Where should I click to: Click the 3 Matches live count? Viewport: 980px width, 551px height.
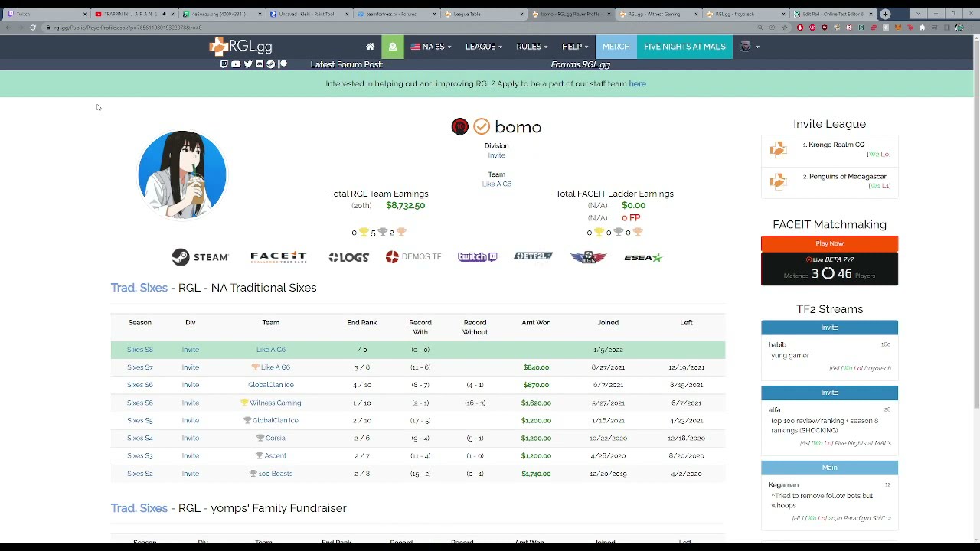pos(815,274)
